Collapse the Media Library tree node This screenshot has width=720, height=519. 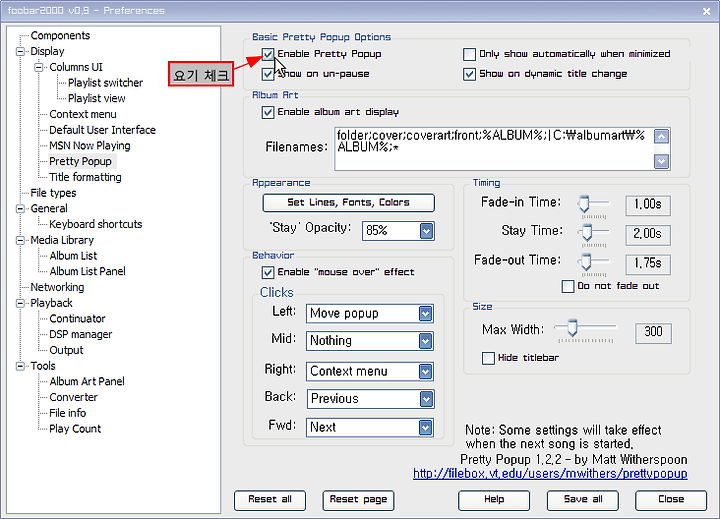20,240
